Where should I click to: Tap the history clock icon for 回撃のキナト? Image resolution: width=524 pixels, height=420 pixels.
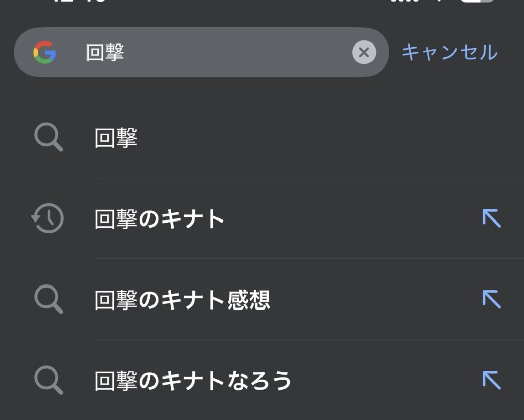[48, 218]
